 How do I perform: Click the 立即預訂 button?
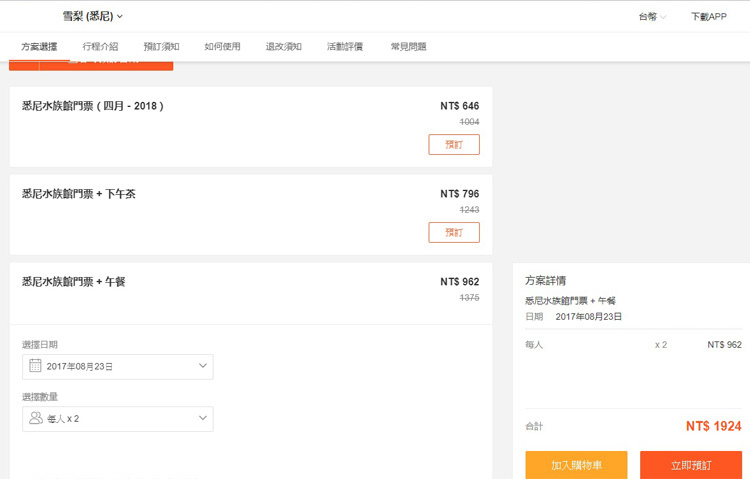point(691,465)
